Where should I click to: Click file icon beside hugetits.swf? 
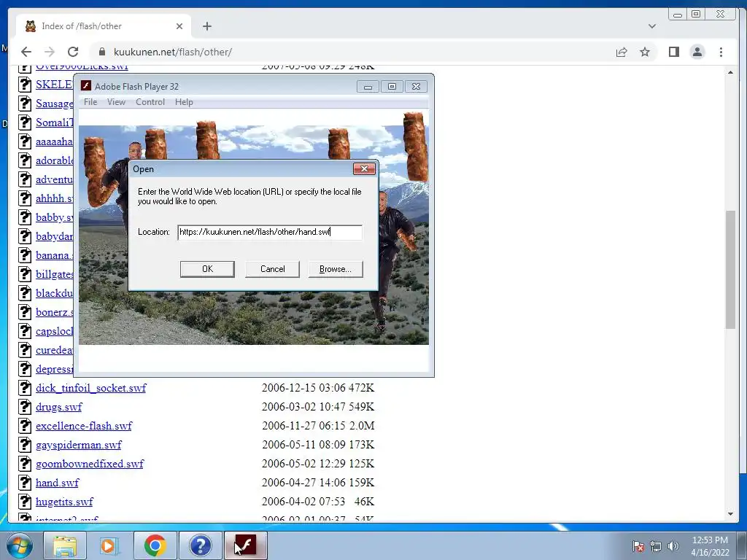coord(25,502)
